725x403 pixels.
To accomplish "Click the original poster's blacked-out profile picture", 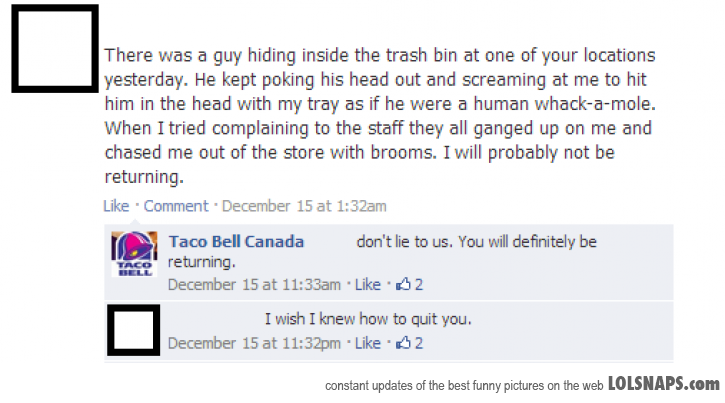I will point(55,49).
